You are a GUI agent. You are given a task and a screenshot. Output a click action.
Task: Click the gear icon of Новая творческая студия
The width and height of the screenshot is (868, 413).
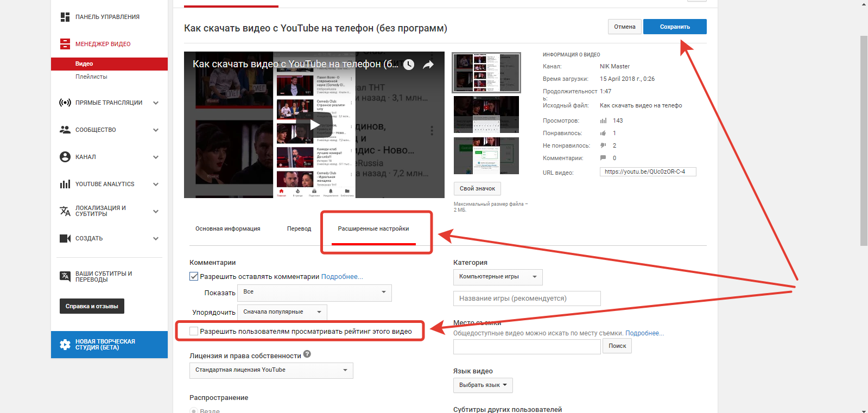point(65,345)
